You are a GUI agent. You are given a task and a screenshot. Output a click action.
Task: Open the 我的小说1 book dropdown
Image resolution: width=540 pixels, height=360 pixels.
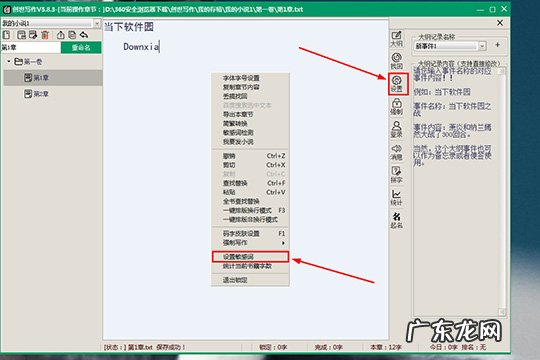click(97, 23)
